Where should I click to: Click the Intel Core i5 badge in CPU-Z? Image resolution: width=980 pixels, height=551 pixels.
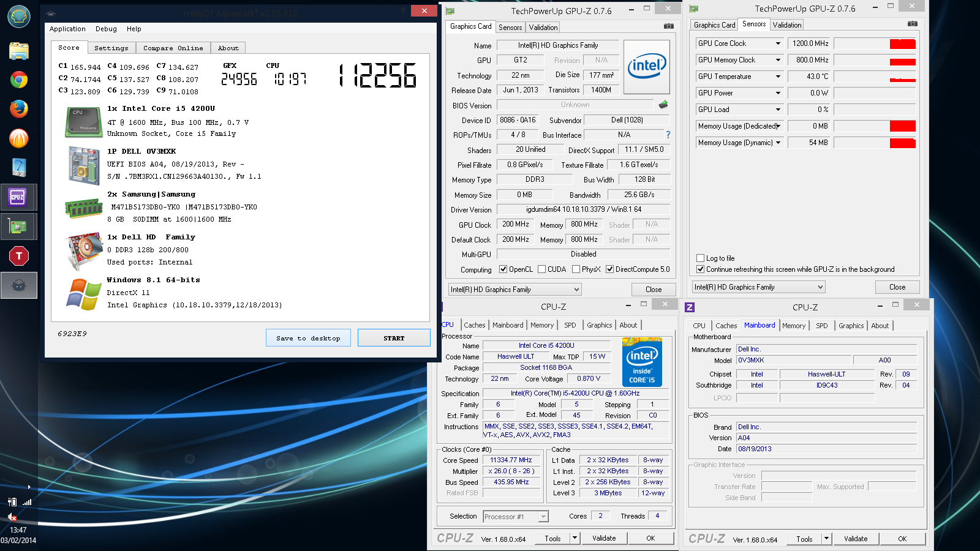pyautogui.click(x=642, y=362)
